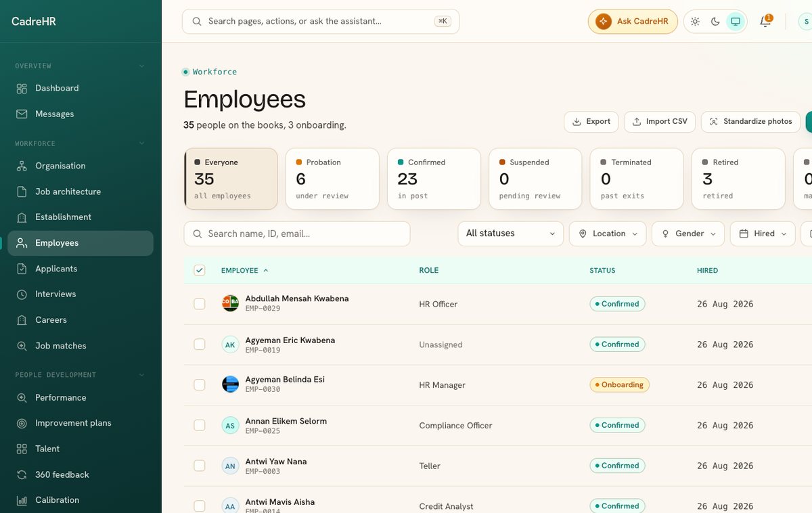
Task: Click AS initials avatar
Action: (x=230, y=426)
